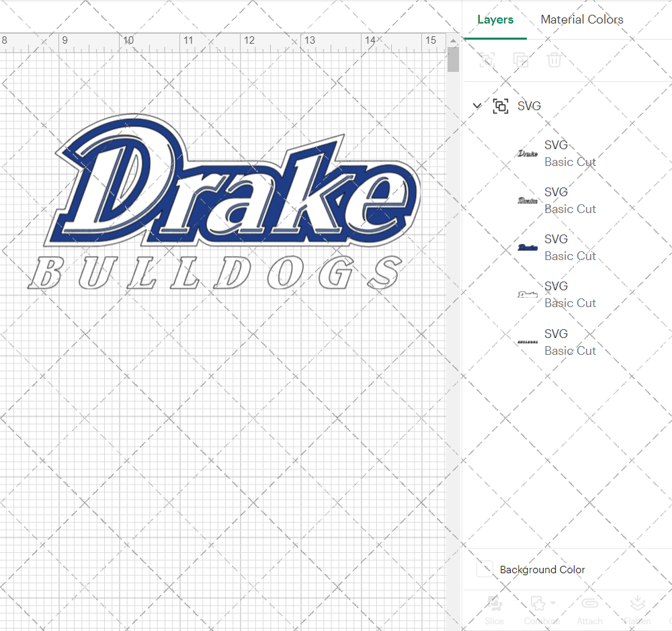Screen dimensions: 672x631
Task: Select the SVG group layer label
Action: (529, 106)
